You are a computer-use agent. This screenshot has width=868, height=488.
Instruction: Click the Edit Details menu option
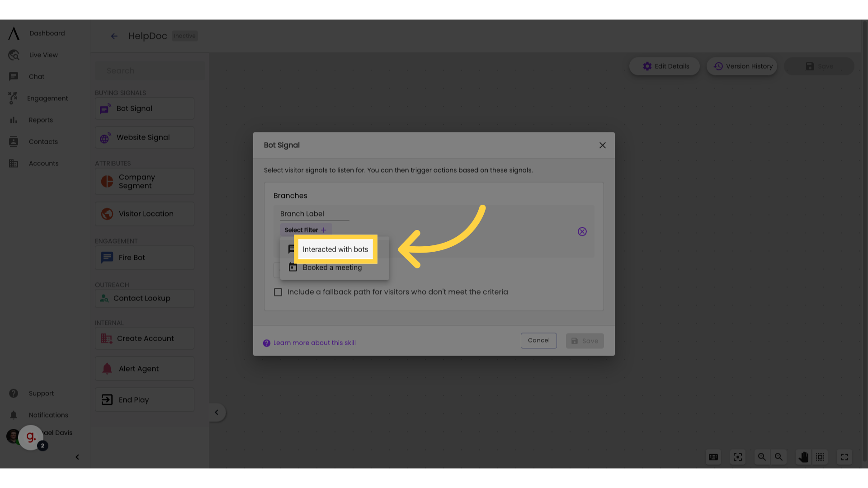click(665, 66)
